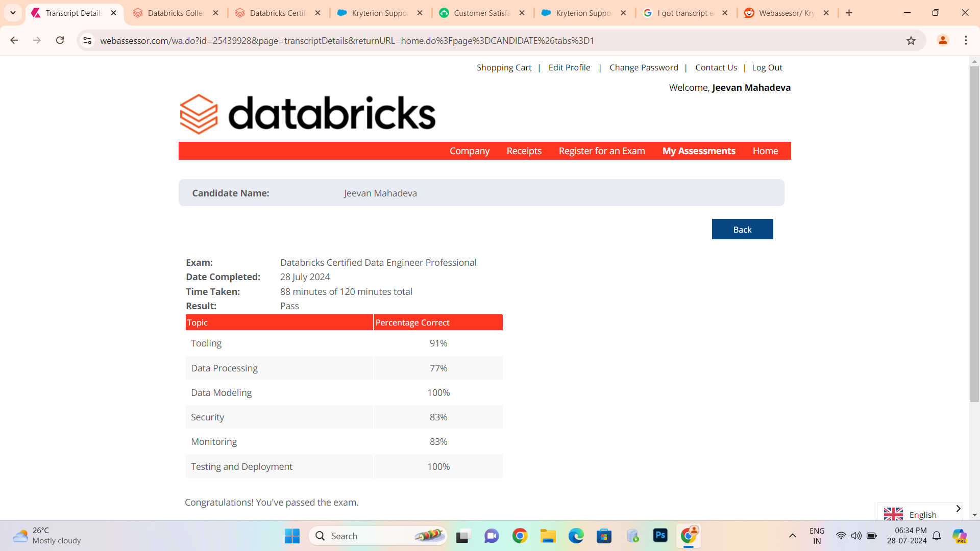Viewport: 980px width, 551px height.
Task: Open Copilot preview icon in taskbar
Action: click(960, 536)
